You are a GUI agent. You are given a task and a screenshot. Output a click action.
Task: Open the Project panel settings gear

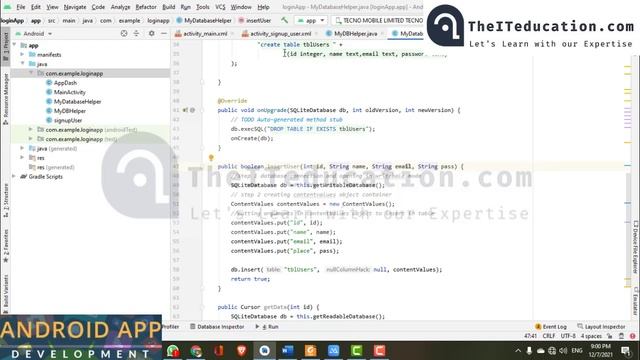pyautogui.click(x=151, y=33)
